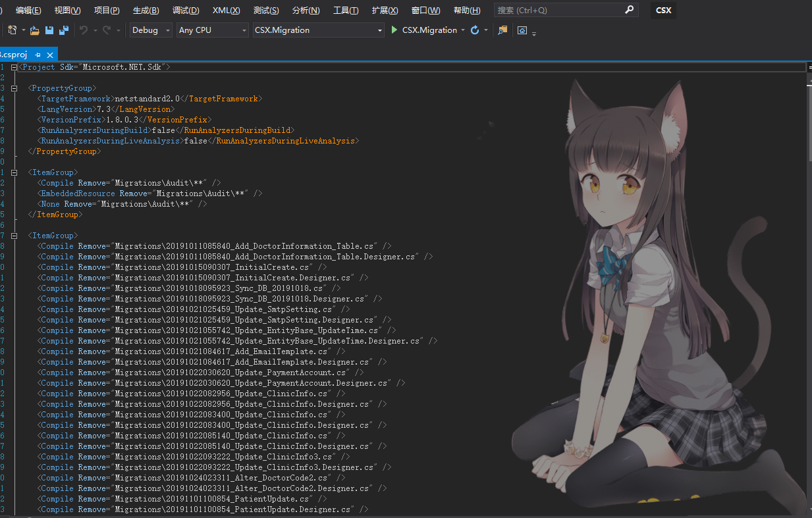Viewport: 812px width, 518px height.
Task: Click the 20191018095923_Sync_DB_20191018.cs line
Action: coord(189,288)
